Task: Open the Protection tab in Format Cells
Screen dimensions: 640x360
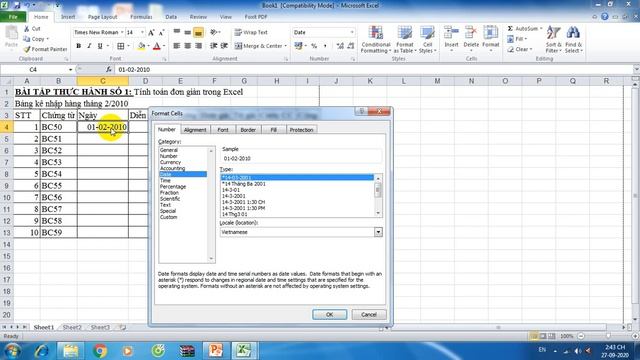Action: 301,130
